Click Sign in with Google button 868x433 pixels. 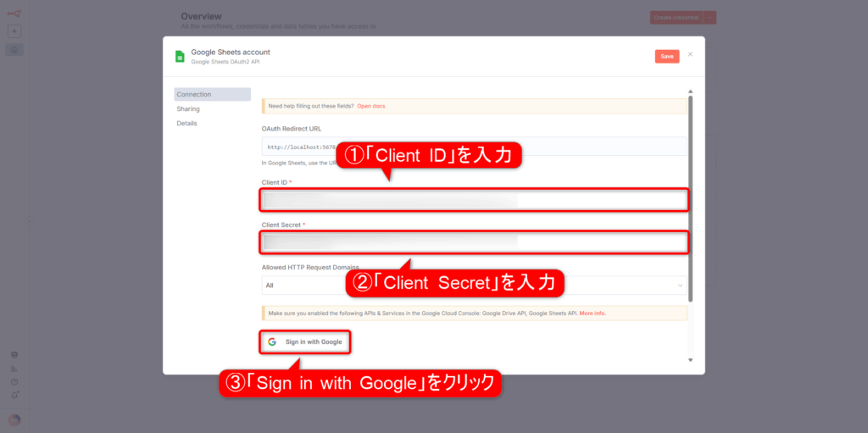tap(305, 341)
